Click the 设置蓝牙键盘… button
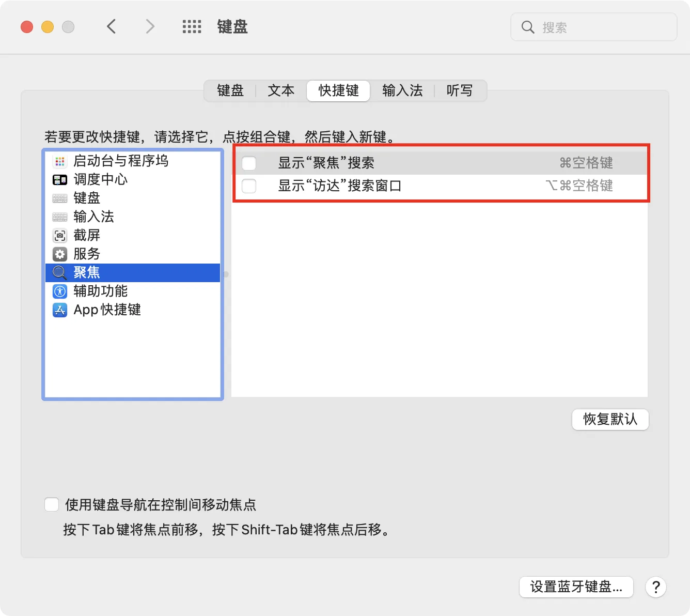The height and width of the screenshot is (616, 690). coord(576,587)
